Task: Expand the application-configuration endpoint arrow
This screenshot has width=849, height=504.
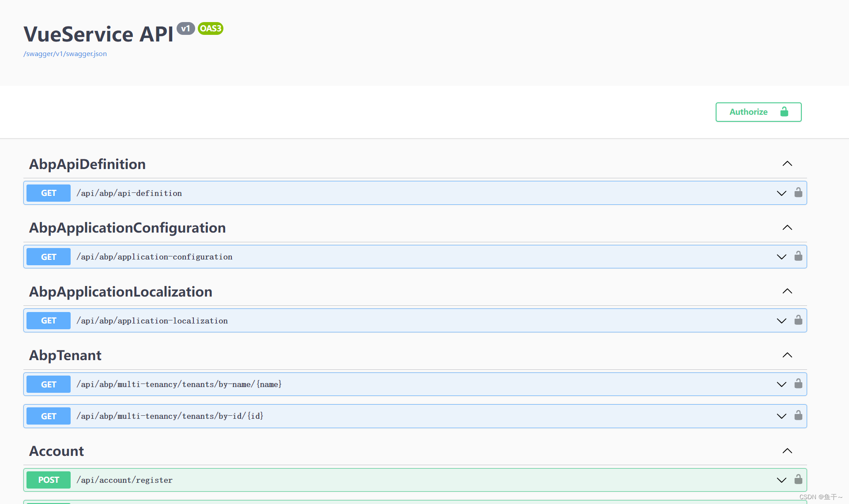Action: [781, 257]
